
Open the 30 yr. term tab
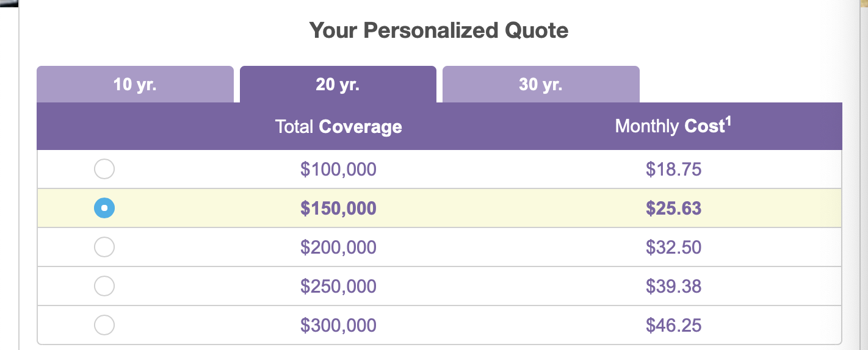point(541,84)
